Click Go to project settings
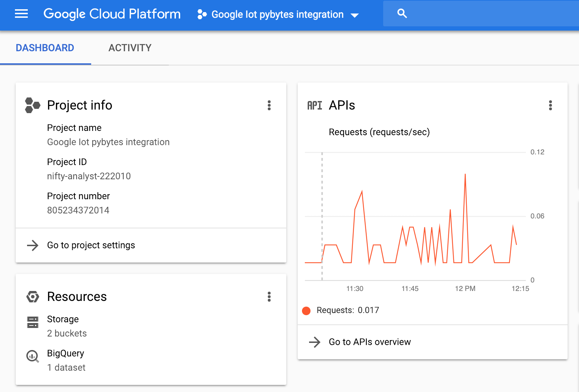Screen dimensions: 579x392 coord(91,245)
